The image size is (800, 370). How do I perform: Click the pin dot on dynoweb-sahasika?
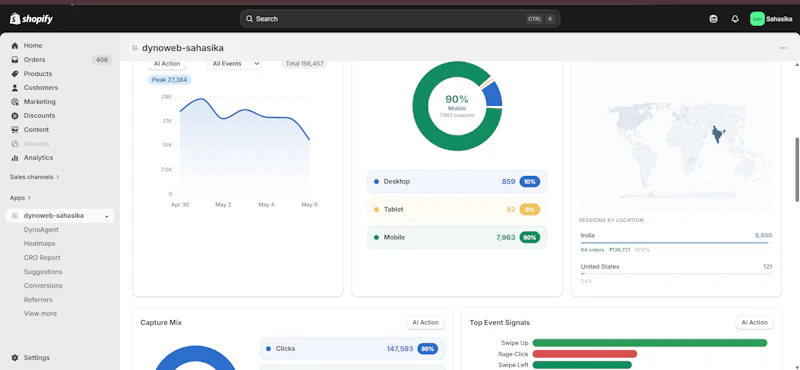107,216
